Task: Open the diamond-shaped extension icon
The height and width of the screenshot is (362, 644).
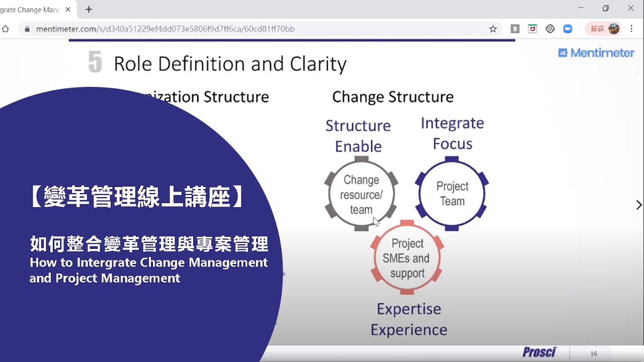Action: pyautogui.click(x=550, y=29)
